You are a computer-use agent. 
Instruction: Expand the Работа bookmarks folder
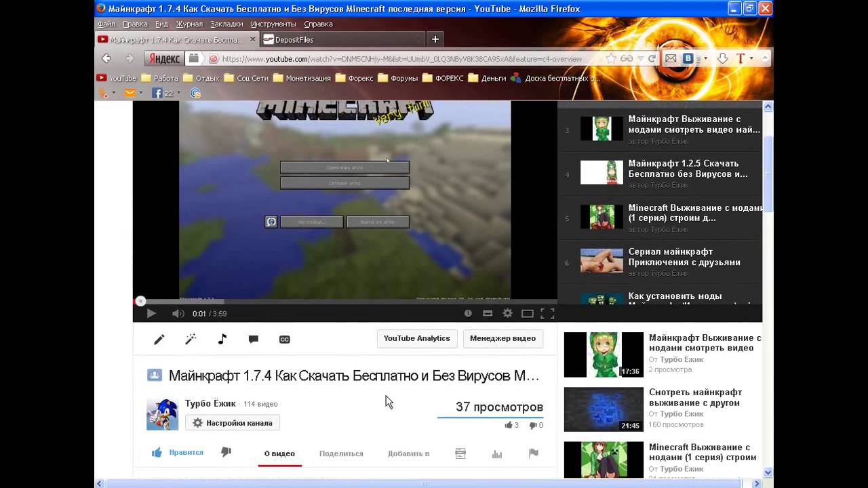(x=159, y=78)
